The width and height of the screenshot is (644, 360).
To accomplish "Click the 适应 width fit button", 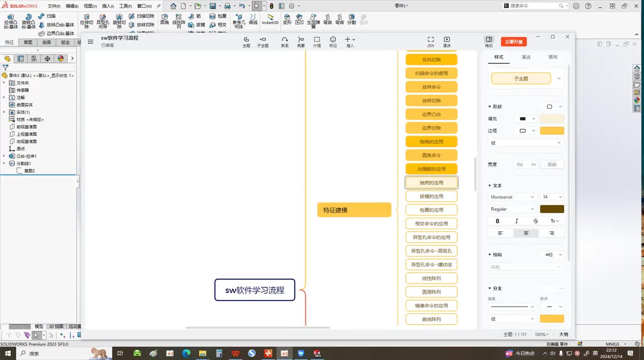I will click(552, 164).
